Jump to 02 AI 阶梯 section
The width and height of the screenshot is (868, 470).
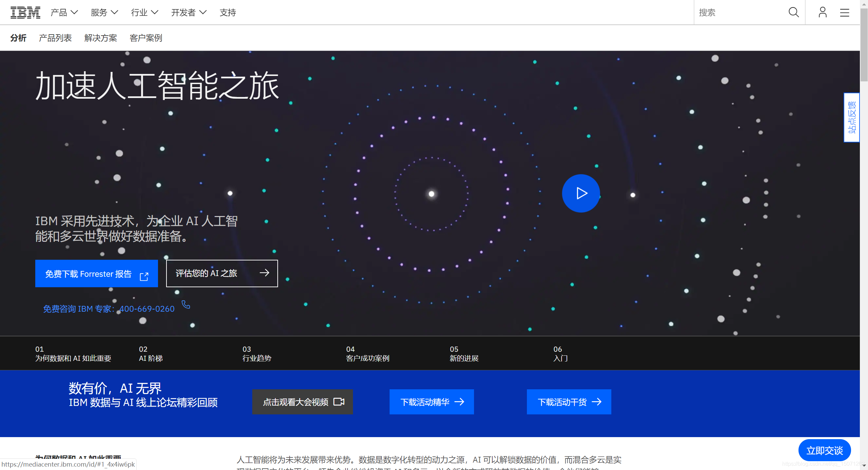tap(151, 354)
